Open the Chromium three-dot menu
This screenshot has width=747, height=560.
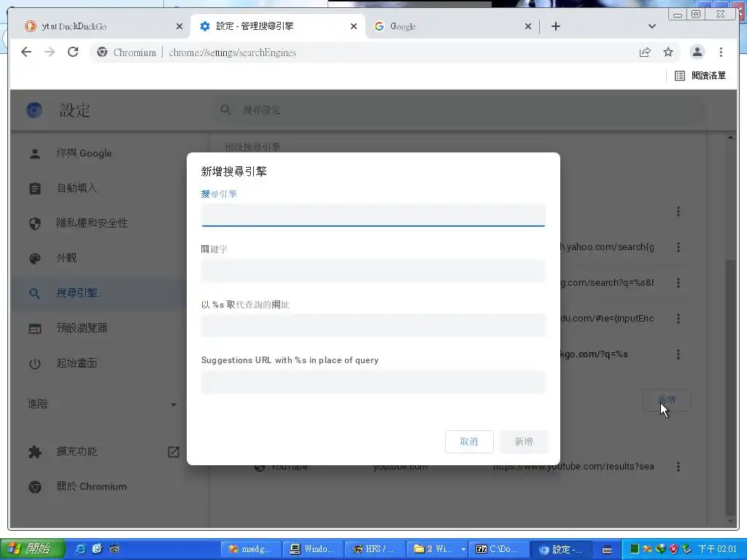pos(721,52)
